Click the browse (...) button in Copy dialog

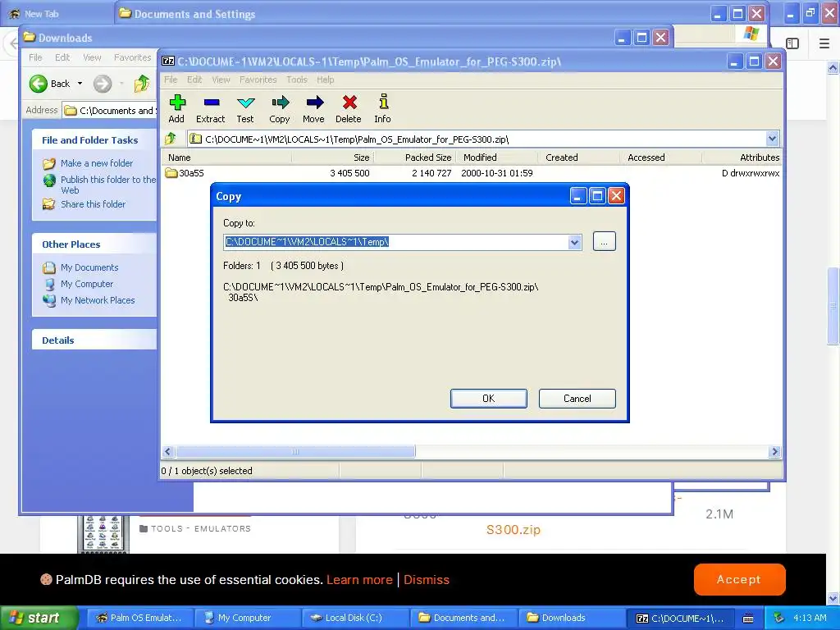(605, 242)
